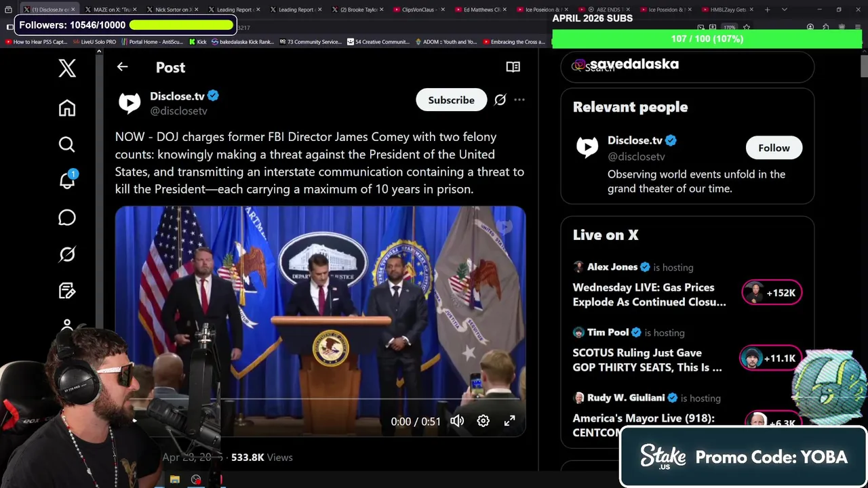Image resolution: width=868 pixels, height=488 pixels.
Task: Open Notifications bell in sidebar
Action: point(67,180)
